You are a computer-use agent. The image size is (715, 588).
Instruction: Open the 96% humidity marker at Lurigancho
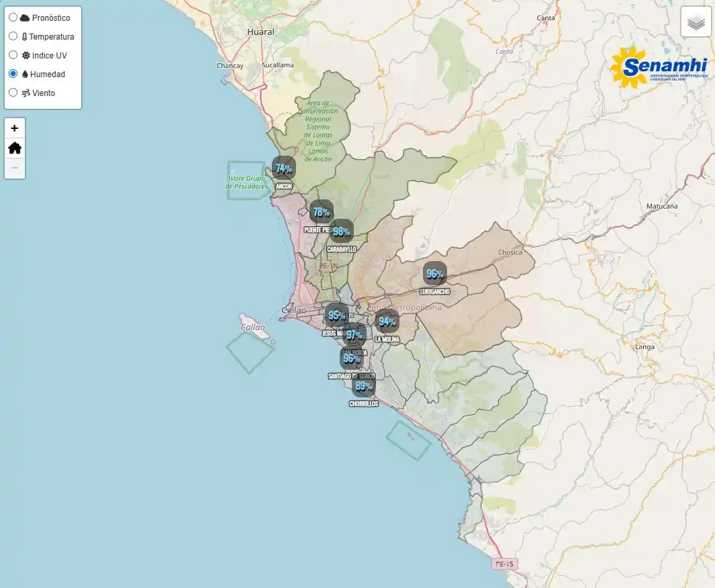[x=434, y=273]
